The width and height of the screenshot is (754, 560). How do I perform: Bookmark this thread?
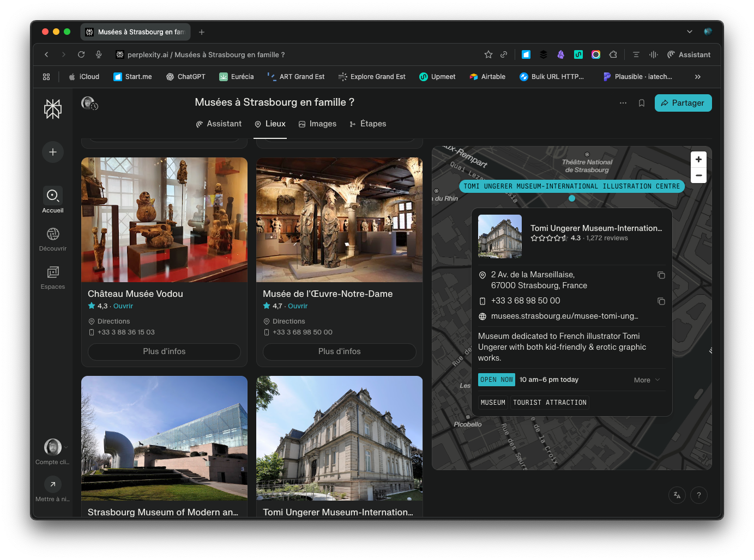(x=642, y=103)
